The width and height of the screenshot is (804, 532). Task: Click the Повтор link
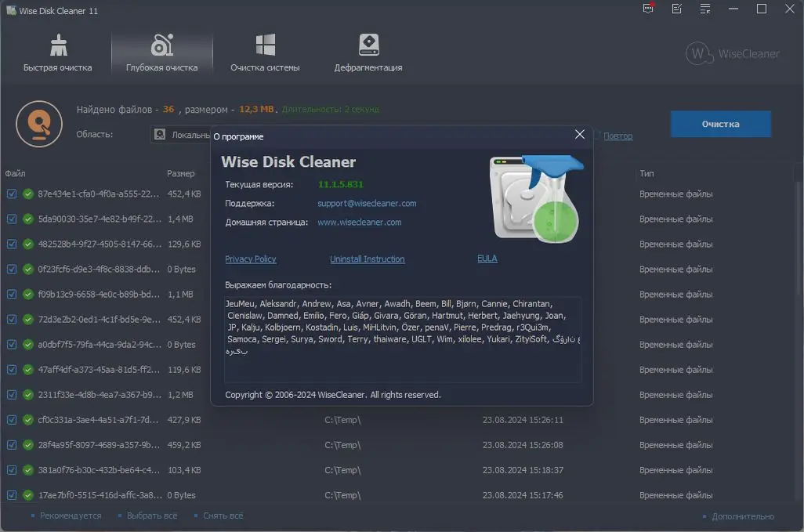(x=617, y=136)
